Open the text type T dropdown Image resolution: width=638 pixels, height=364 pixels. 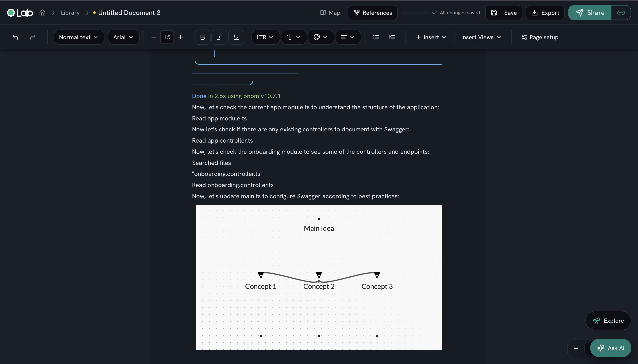(294, 37)
